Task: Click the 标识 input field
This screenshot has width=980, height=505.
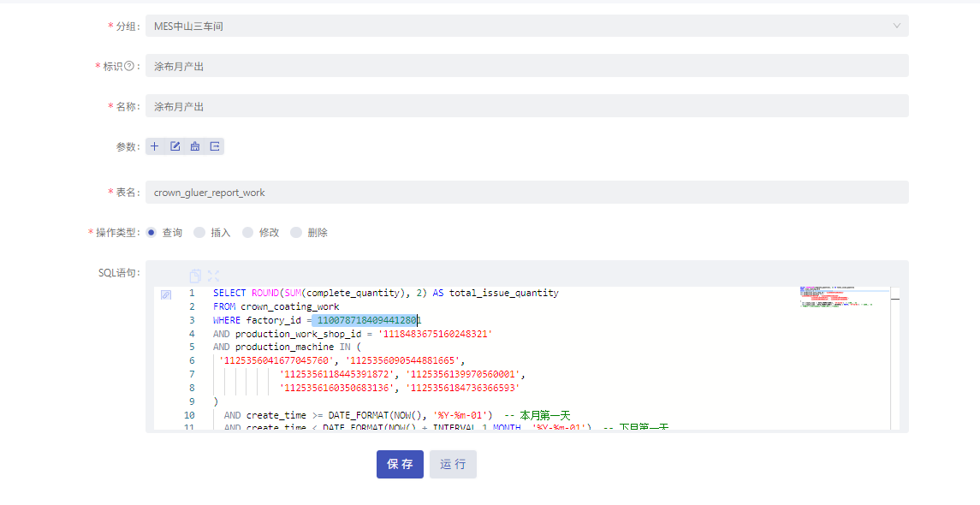Action: click(527, 66)
